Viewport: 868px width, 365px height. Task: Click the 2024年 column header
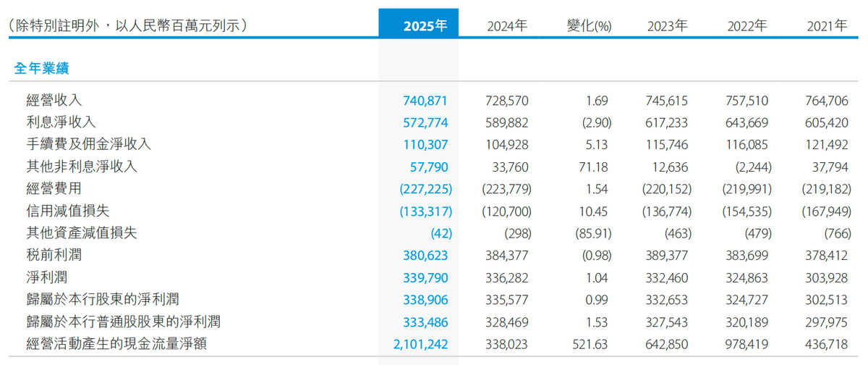[x=507, y=26]
